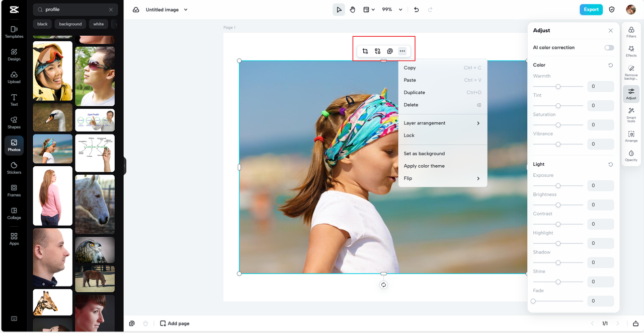Screen dimensions: 644x333
Task: Clear the profile search text
Action: pyautogui.click(x=111, y=10)
